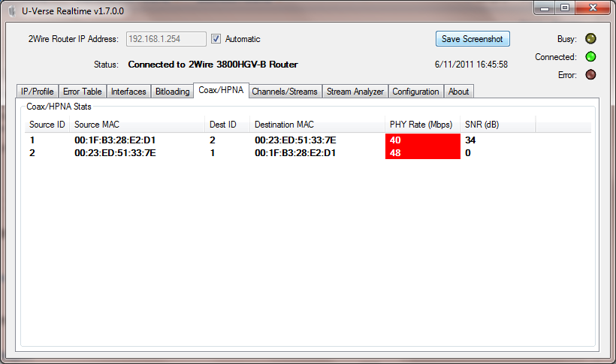Maximize the U-Verse Realtime window

click(x=565, y=8)
